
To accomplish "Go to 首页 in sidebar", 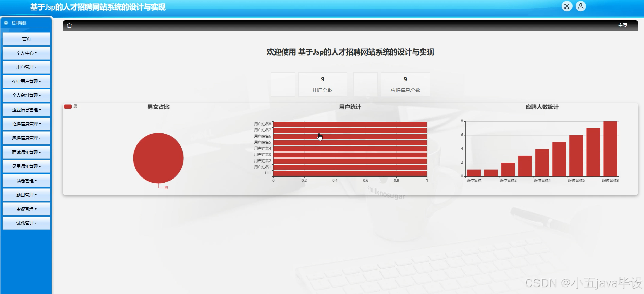I will point(27,39).
